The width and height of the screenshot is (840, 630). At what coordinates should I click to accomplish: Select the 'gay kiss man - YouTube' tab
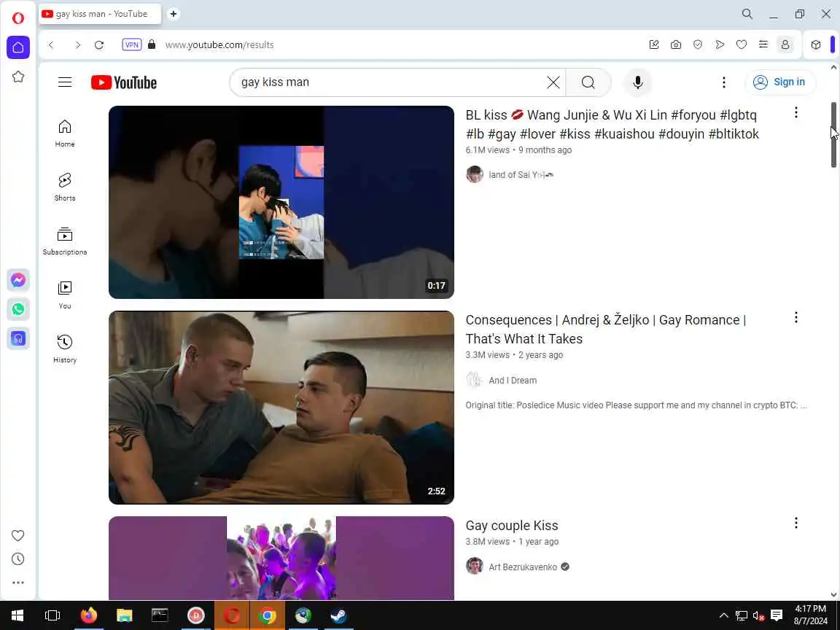100,14
